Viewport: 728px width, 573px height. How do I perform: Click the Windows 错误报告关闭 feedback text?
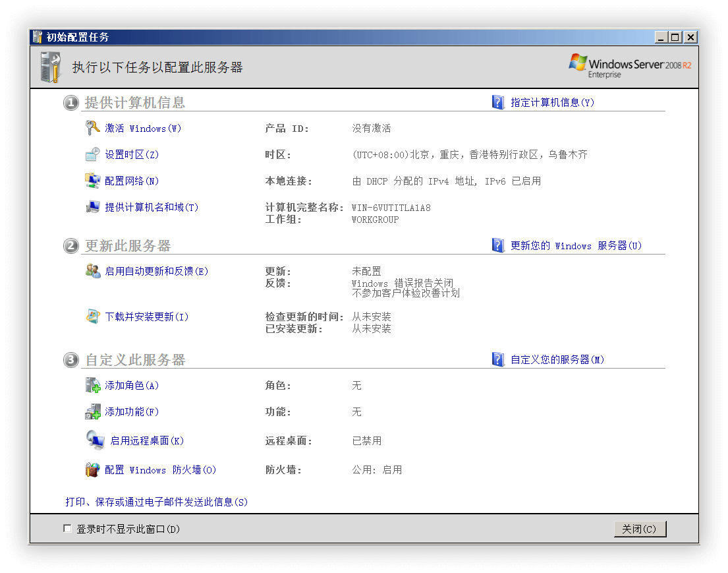[x=402, y=283]
